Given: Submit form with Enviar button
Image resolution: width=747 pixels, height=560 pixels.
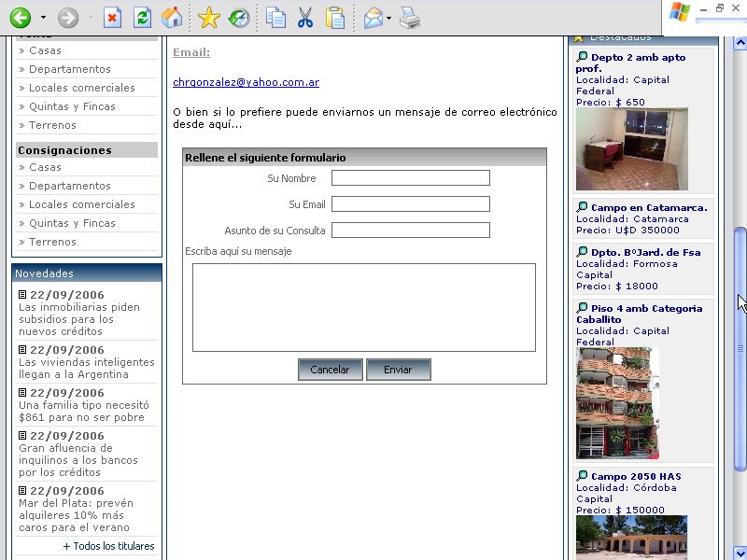Looking at the screenshot, I should 399,370.
